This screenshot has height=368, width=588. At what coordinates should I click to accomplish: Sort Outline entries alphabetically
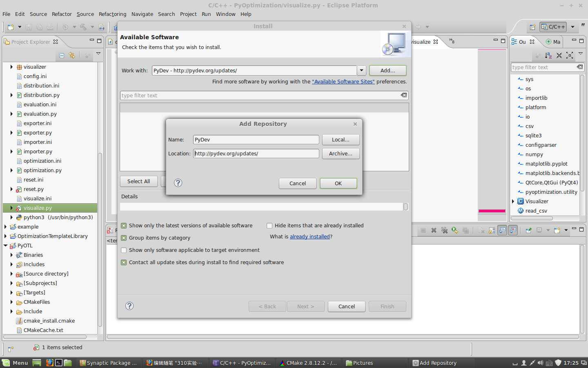[548, 55]
